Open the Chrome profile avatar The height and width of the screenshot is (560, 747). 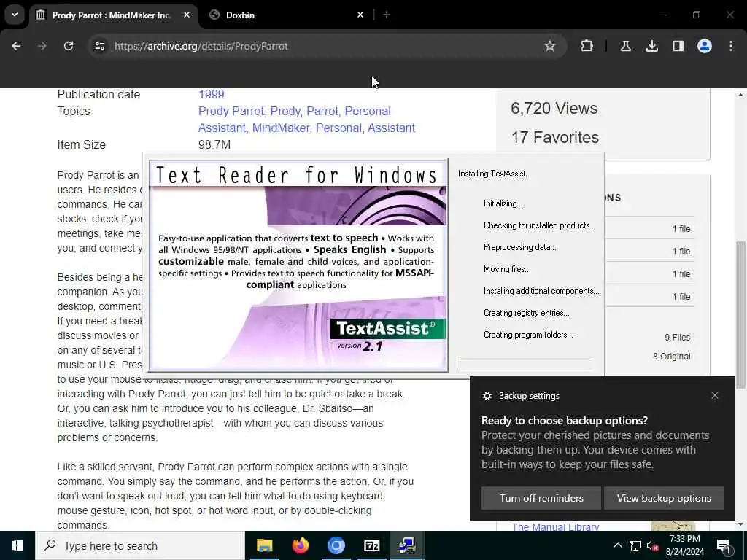[x=705, y=46]
